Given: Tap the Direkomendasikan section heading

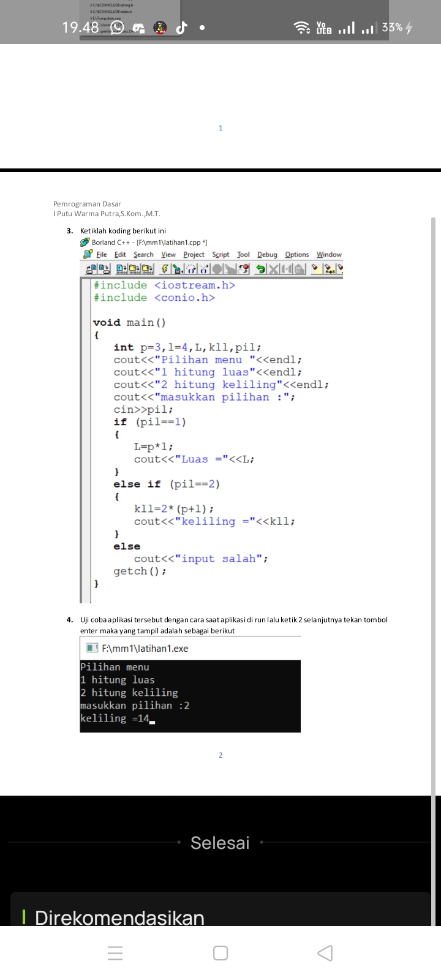Looking at the screenshot, I should click(119, 918).
